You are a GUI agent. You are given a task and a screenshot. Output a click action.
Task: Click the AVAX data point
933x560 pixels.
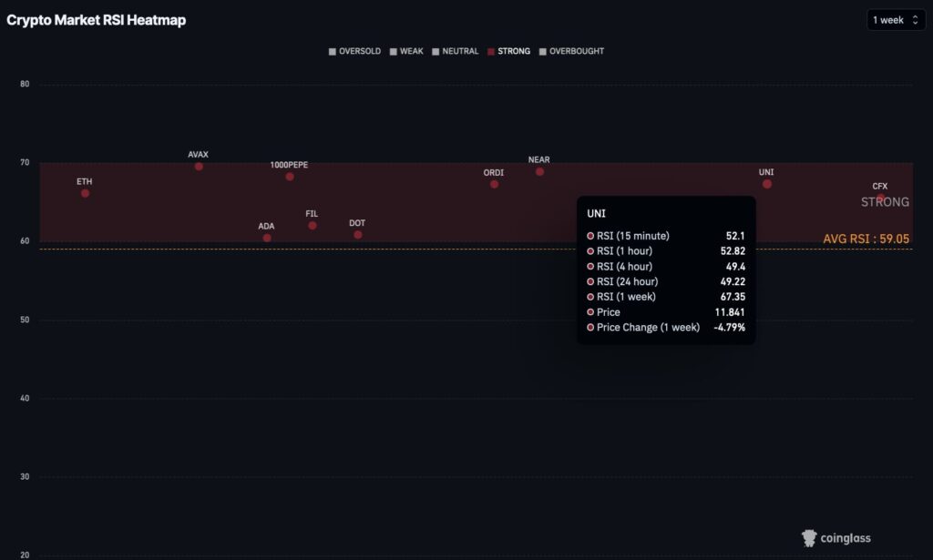(199, 167)
